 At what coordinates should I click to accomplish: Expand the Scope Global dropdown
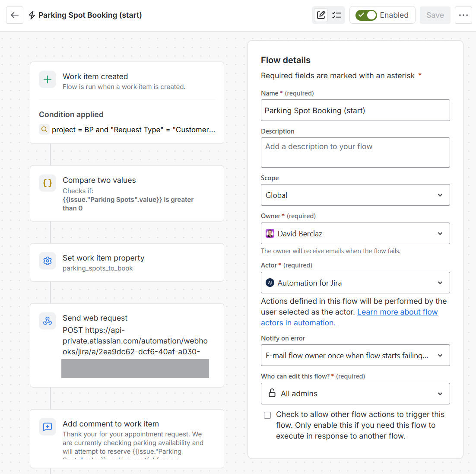pos(355,195)
